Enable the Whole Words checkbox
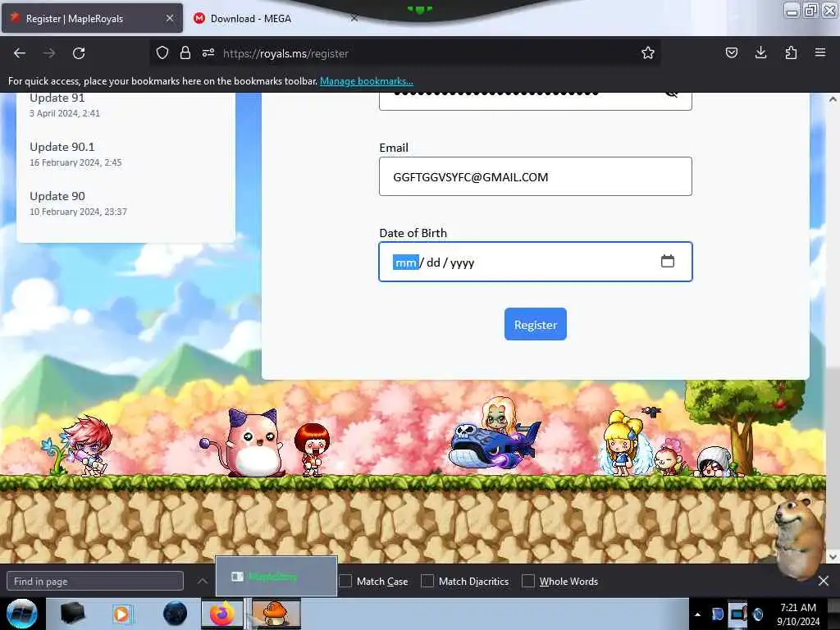This screenshot has height=630, width=840. click(x=528, y=581)
